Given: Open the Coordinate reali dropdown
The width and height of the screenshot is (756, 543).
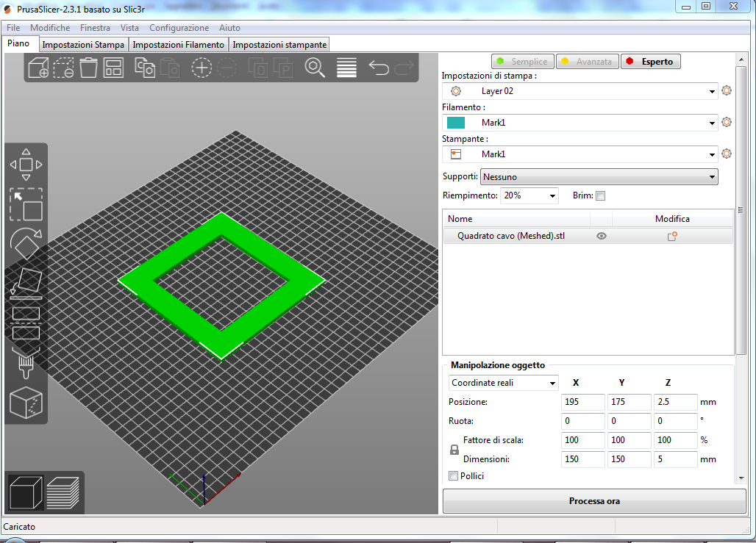Looking at the screenshot, I should (504, 383).
